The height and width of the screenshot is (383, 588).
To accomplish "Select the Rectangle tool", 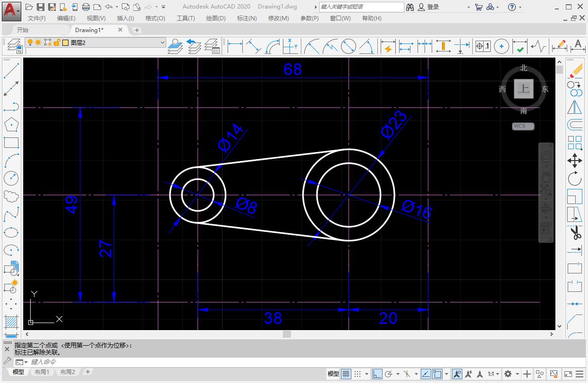I will coord(12,142).
